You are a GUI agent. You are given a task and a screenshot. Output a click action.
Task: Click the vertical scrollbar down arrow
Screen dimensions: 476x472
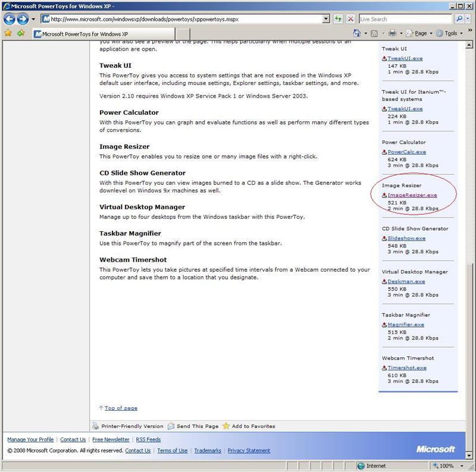click(469, 455)
